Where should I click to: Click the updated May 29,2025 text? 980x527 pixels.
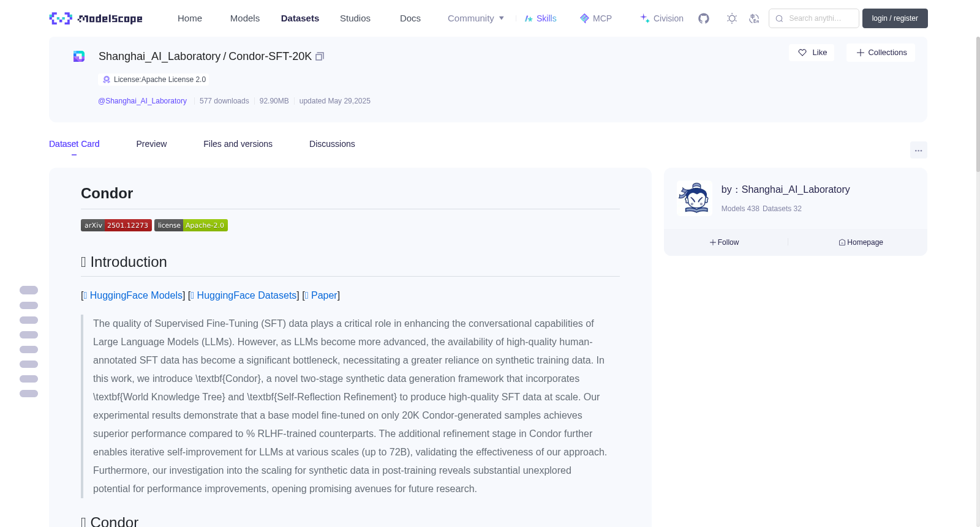335,101
